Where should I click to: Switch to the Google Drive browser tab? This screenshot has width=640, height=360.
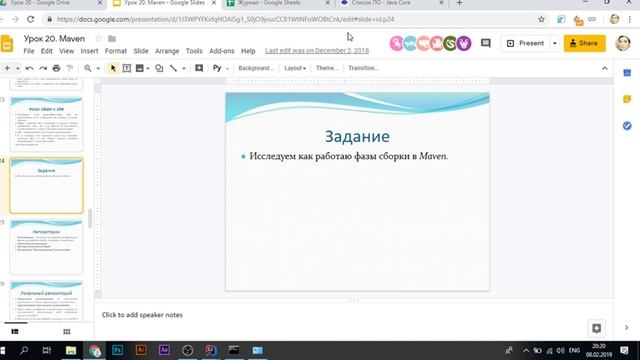[51, 3]
